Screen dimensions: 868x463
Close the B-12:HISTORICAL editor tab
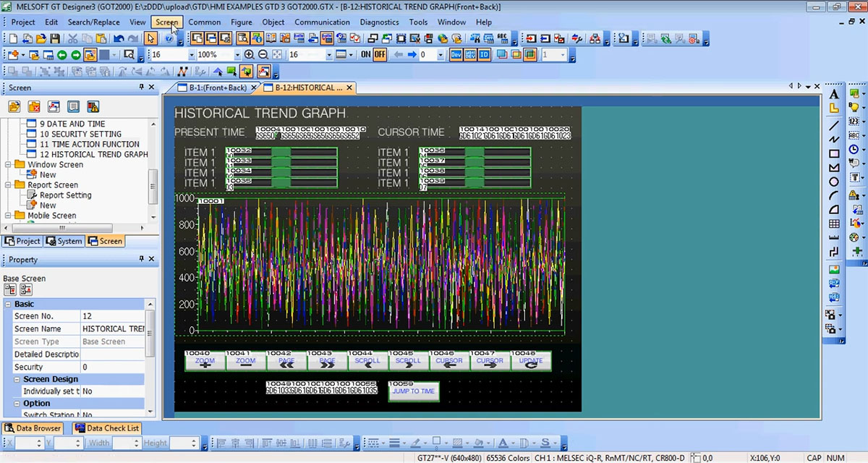(349, 88)
